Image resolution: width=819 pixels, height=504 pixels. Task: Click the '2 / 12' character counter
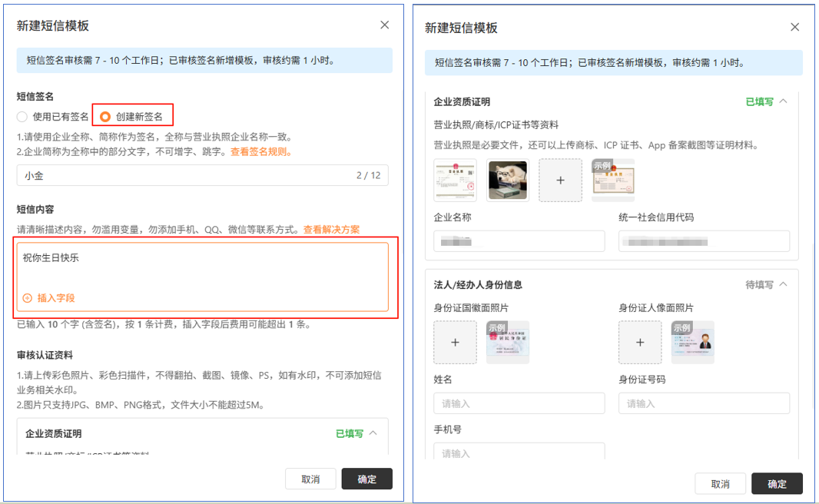368,175
